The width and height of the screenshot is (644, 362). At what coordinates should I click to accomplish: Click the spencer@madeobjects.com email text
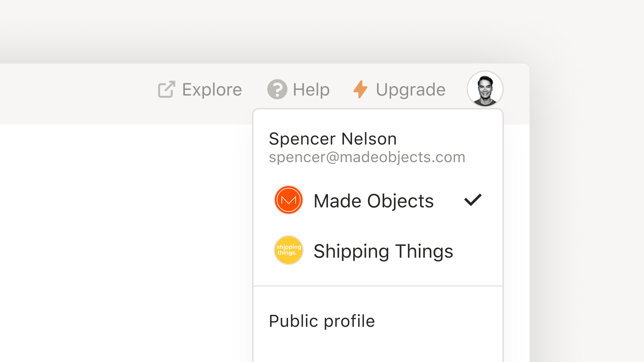(367, 157)
